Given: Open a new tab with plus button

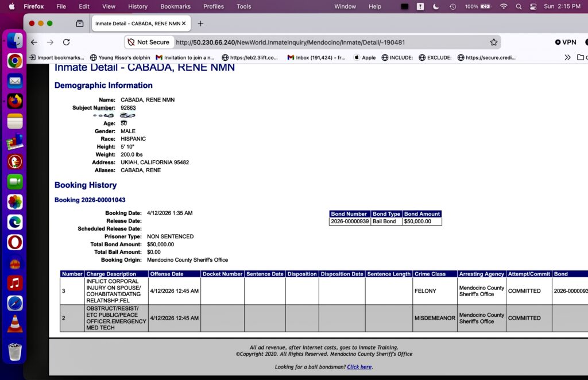Looking at the screenshot, I should click(200, 24).
